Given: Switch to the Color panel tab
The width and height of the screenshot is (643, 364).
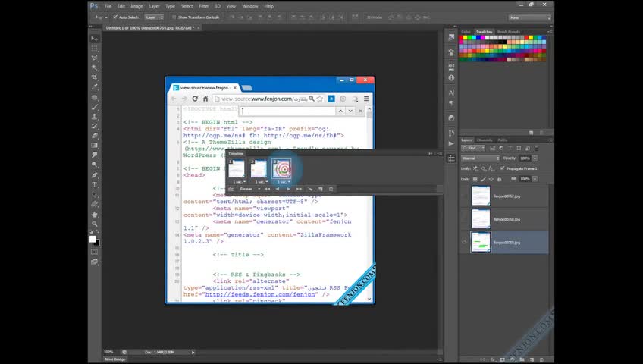Looking at the screenshot, I should tap(466, 32).
